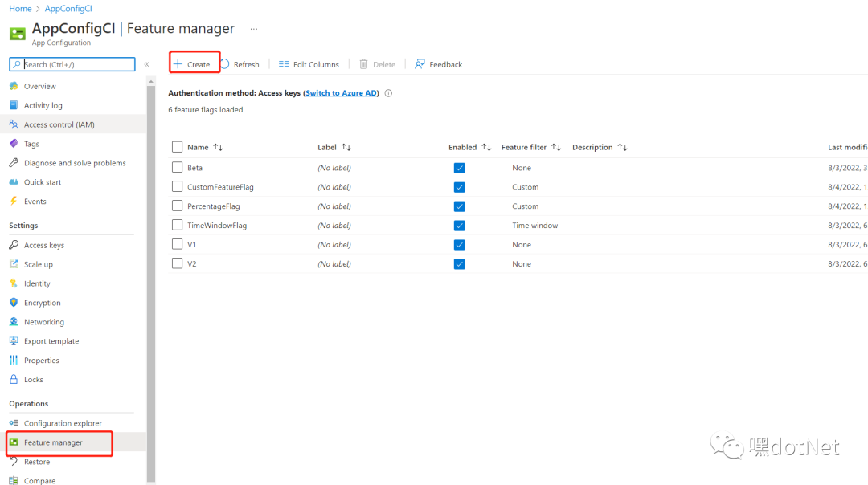Sort by Enabled column arrows
This screenshot has height=485, width=868.
[486, 147]
